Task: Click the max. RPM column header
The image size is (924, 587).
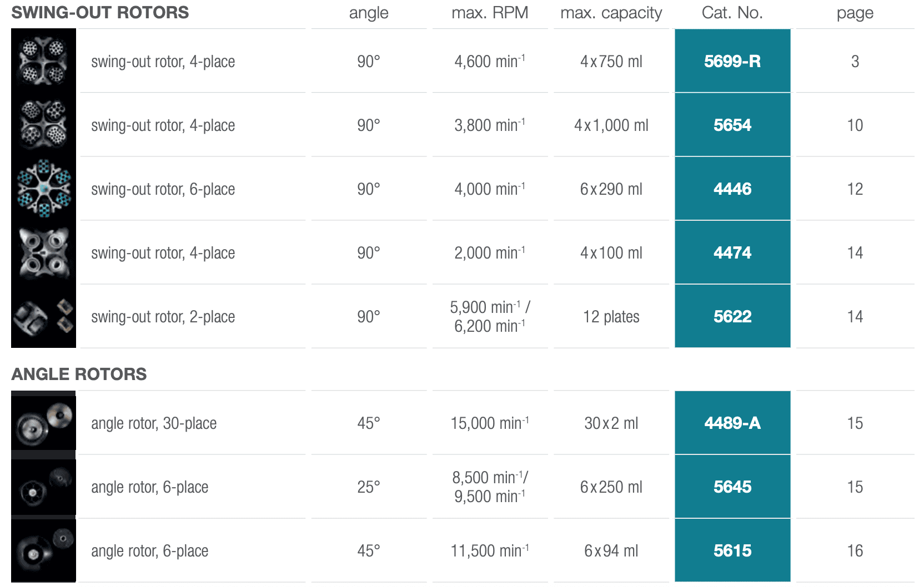Action: (x=490, y=13)
